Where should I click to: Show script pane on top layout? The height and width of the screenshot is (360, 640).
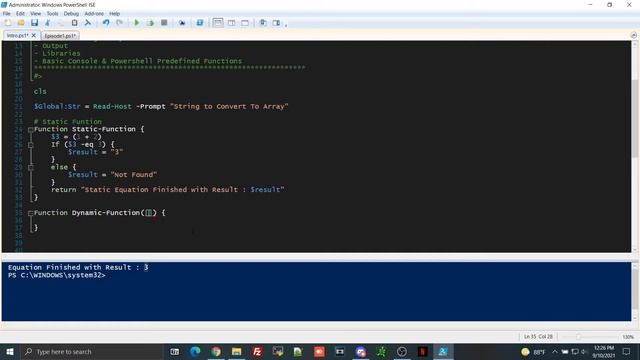click(x=218, y=23)
